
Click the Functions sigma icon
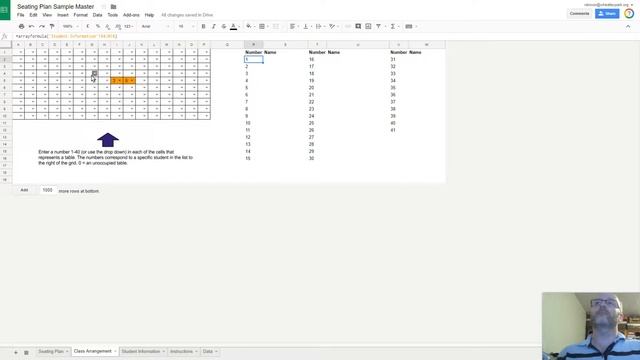coord(393,26)
